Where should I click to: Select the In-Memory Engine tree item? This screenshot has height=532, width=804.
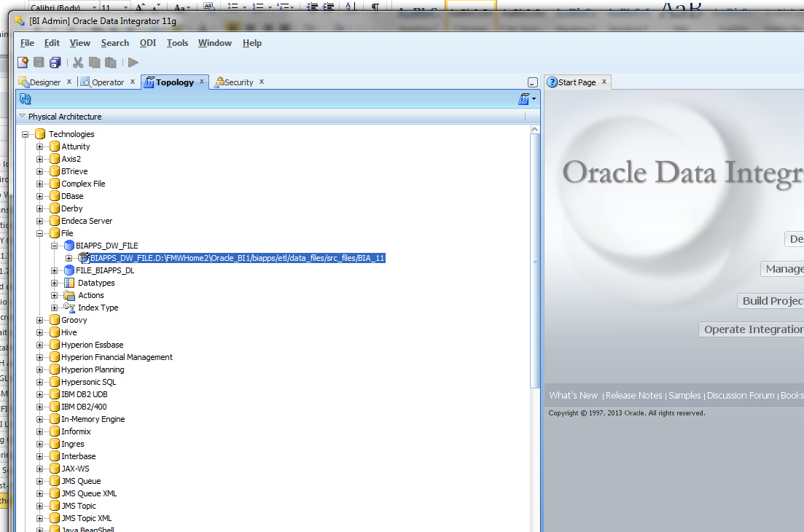93,419
